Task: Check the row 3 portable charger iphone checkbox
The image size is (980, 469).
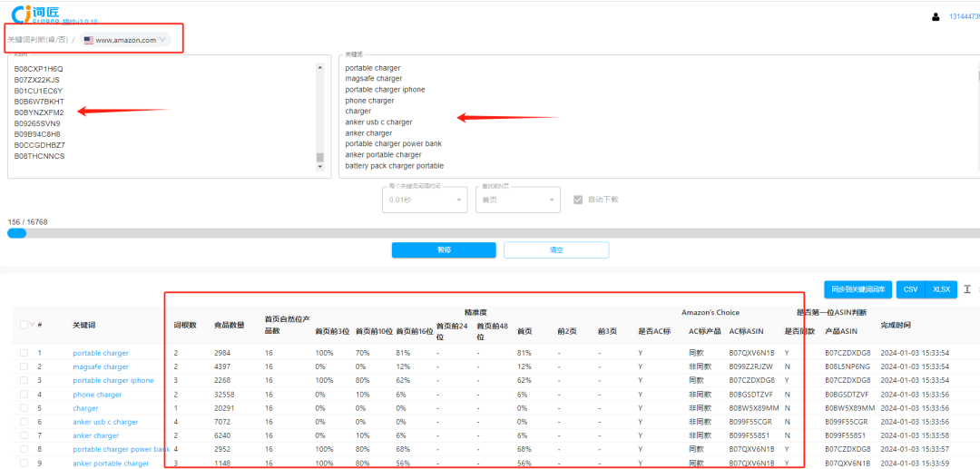Action: (24, 380)
